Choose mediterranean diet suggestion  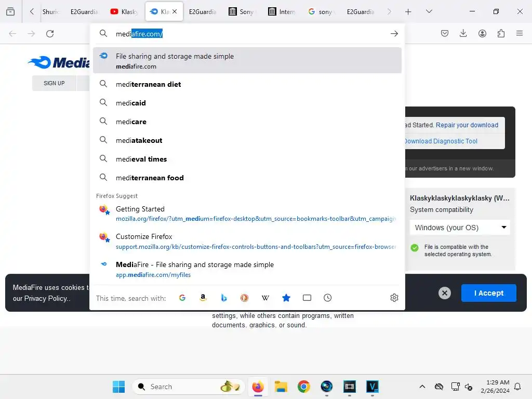coord(247,84)
